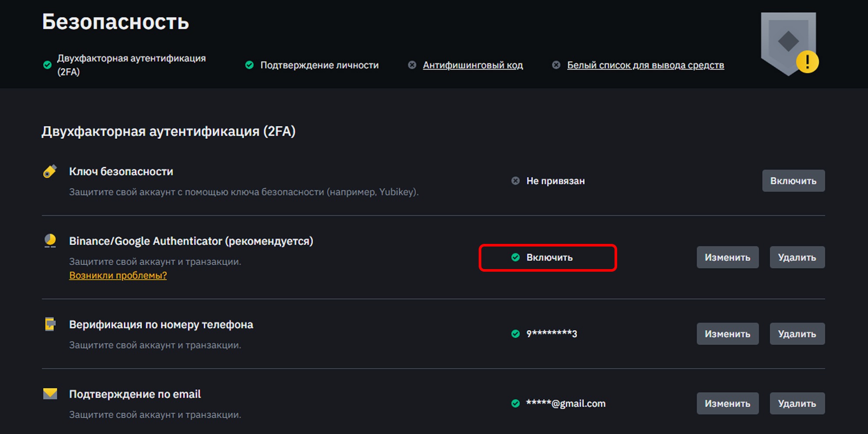Click green check beside Подтверждение личности
The height and width of the screenshot is (434, 868).
pos(249,65)
